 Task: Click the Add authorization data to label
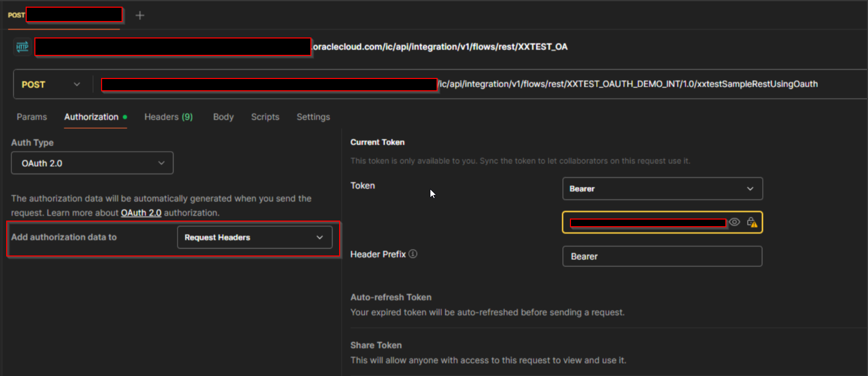64,237
